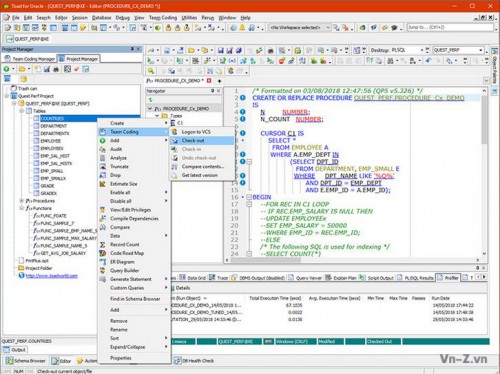Select Get latest version in submenu
The width and height of the screenshot is (500, 374).
coord(202,175)
